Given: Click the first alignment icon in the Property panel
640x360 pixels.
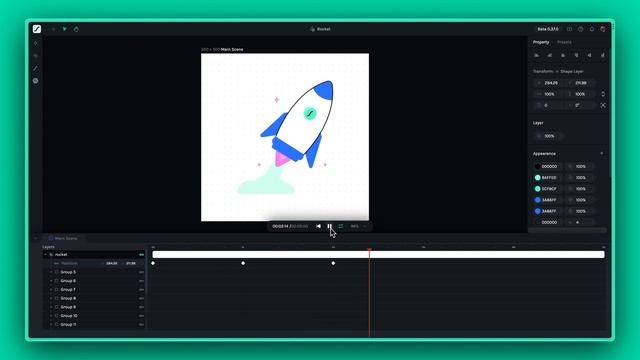Looking at the screenshot, I should click(537, 55).
